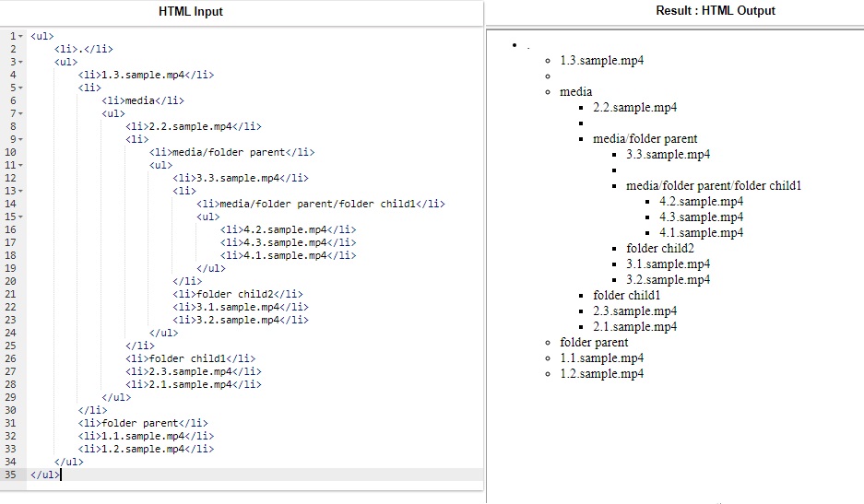This screenshot has width=864, height=504.
Task: Click the 'Result : HTML Output' heading
Action: [x=716, y=10]
